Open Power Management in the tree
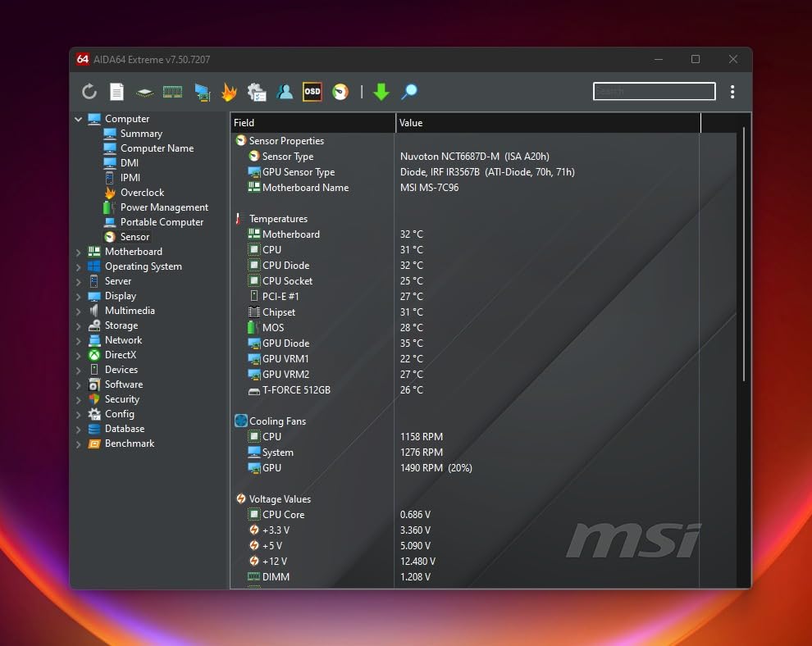 click(164, 207)
